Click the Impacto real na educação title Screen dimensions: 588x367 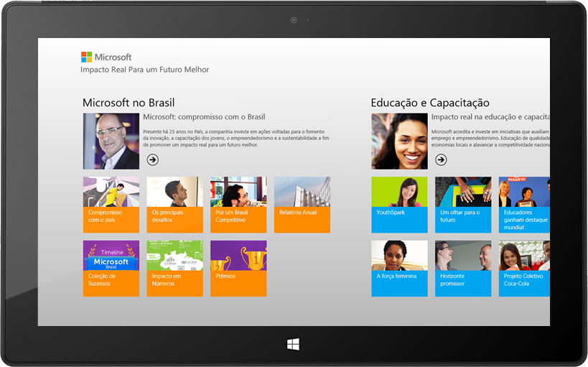click(490, 117)
